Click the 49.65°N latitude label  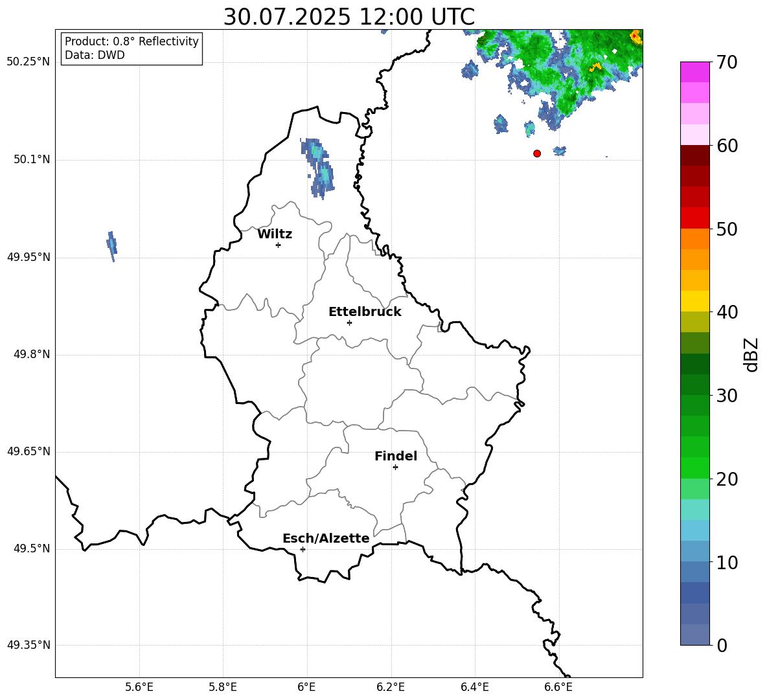click(28, 451)
